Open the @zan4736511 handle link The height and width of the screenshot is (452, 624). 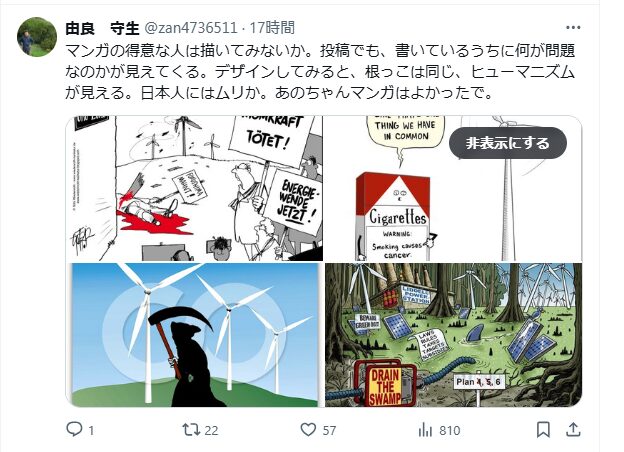point(190,28)
